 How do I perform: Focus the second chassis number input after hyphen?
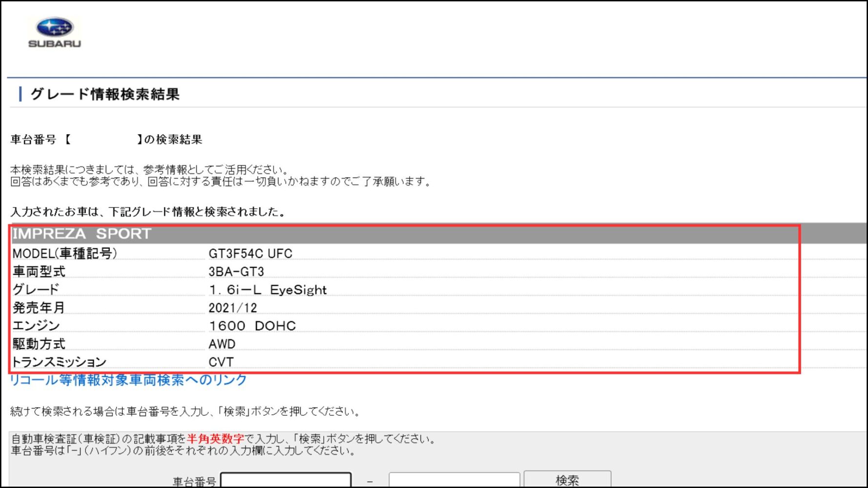(x=455, y=480)
